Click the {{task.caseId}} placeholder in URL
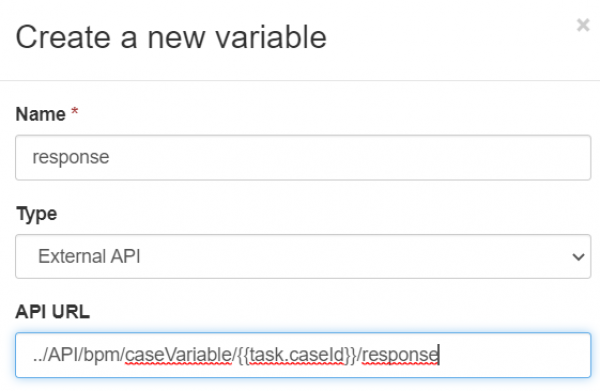The width and height of the screenshot is (600, 391). tap(297, 355)
